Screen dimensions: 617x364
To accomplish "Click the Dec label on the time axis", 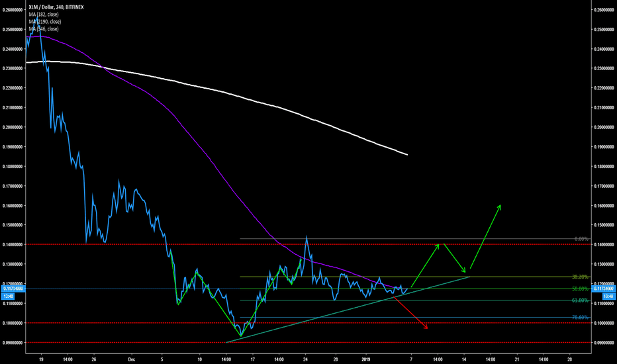I will coord(132,359).
